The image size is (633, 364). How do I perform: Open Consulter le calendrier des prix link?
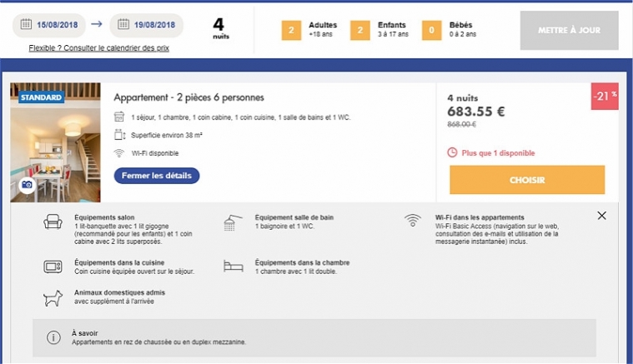tap(116, 48)
